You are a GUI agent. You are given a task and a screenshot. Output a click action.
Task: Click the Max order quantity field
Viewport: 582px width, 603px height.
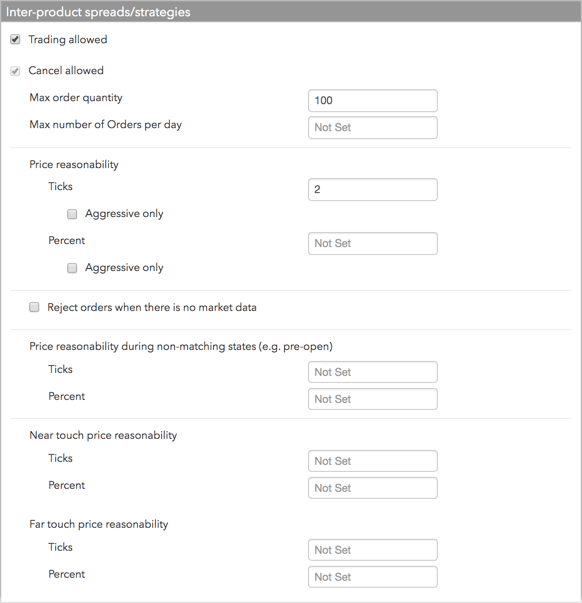(373, 101)
